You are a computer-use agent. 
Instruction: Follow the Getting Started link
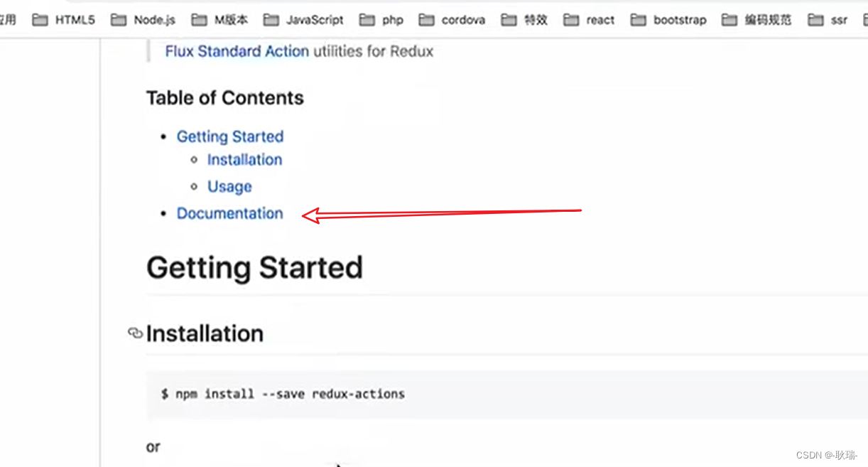pyautogui.click(x=230, y=136)
